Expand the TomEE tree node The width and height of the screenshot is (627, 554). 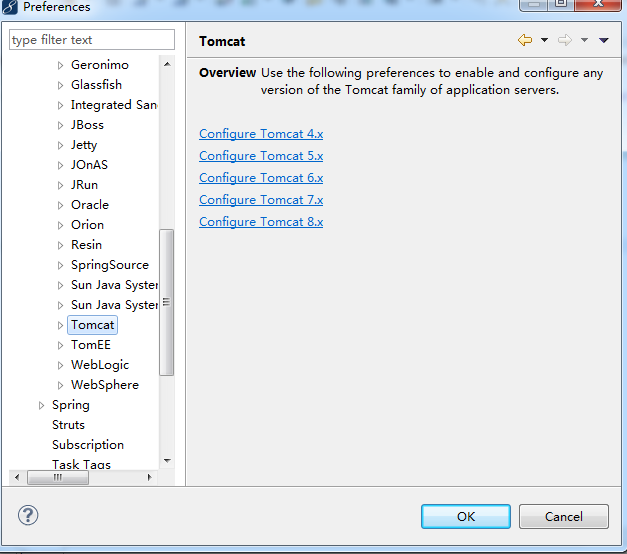click(x=60, y=345)
